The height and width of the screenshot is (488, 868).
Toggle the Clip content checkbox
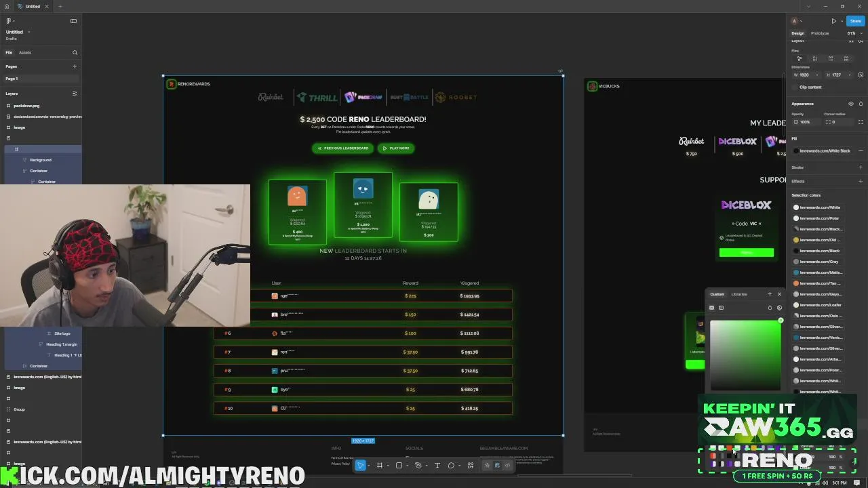coord(795,87)
